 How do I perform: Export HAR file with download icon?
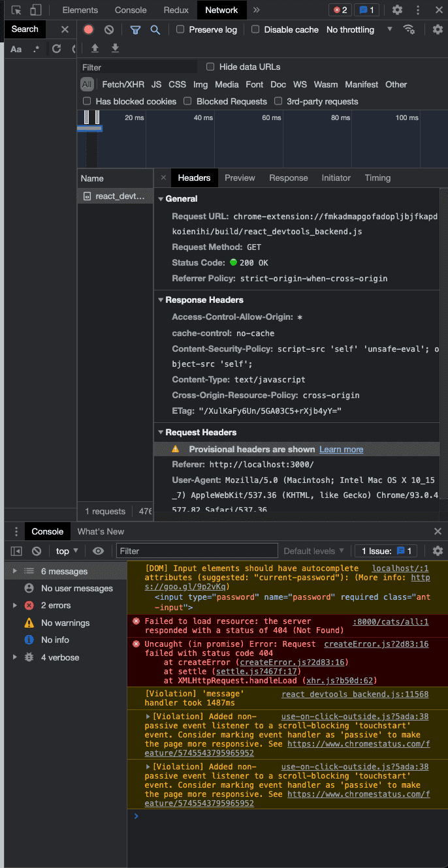pos(115,48)
